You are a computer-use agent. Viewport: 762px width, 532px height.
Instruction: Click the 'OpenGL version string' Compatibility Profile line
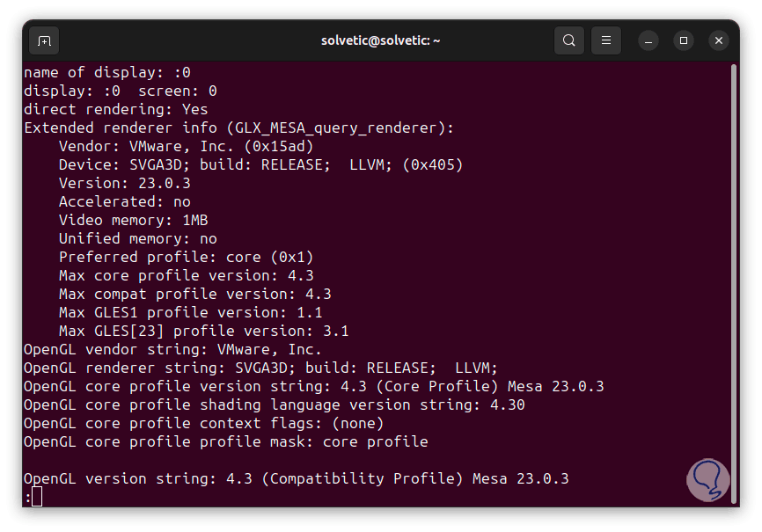(296, 478)
